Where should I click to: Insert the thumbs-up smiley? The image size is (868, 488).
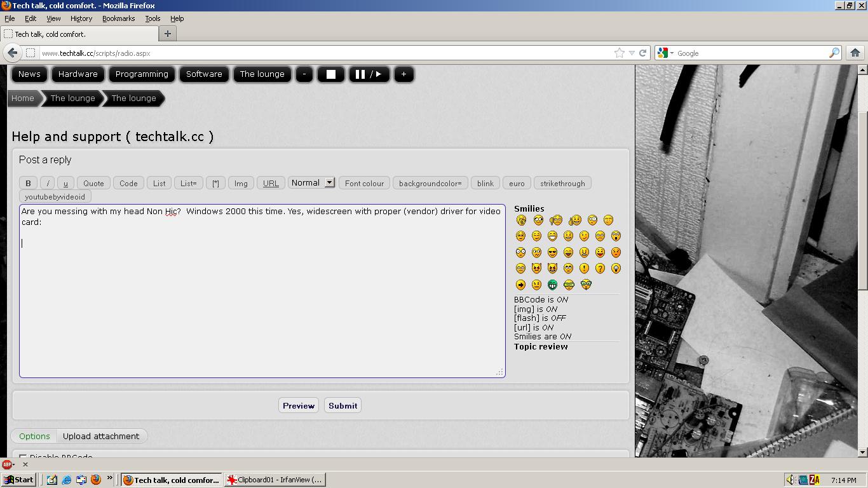tap(575, 220)
